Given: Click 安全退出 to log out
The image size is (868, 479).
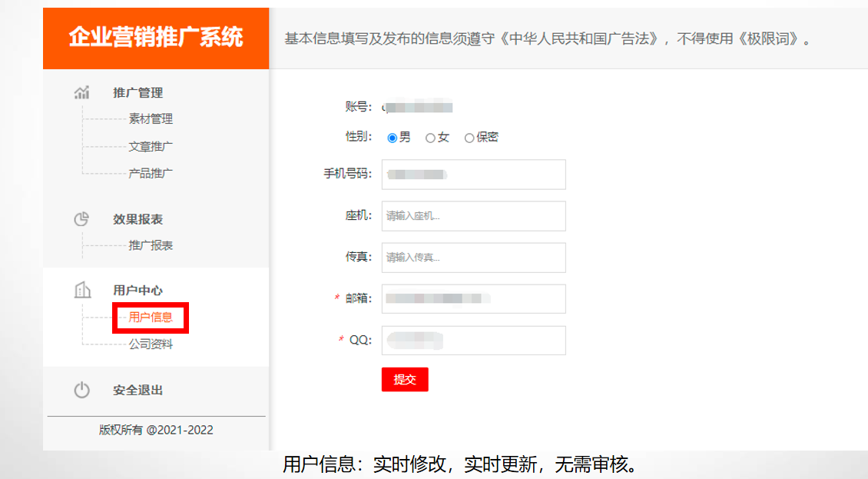Looking at the screenshot, I should tap(138, 390).
